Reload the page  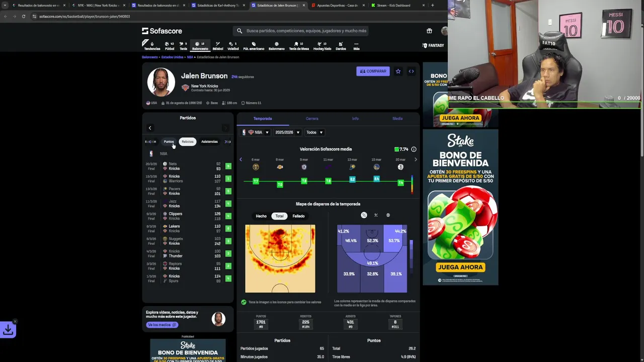tap(23, 17)
